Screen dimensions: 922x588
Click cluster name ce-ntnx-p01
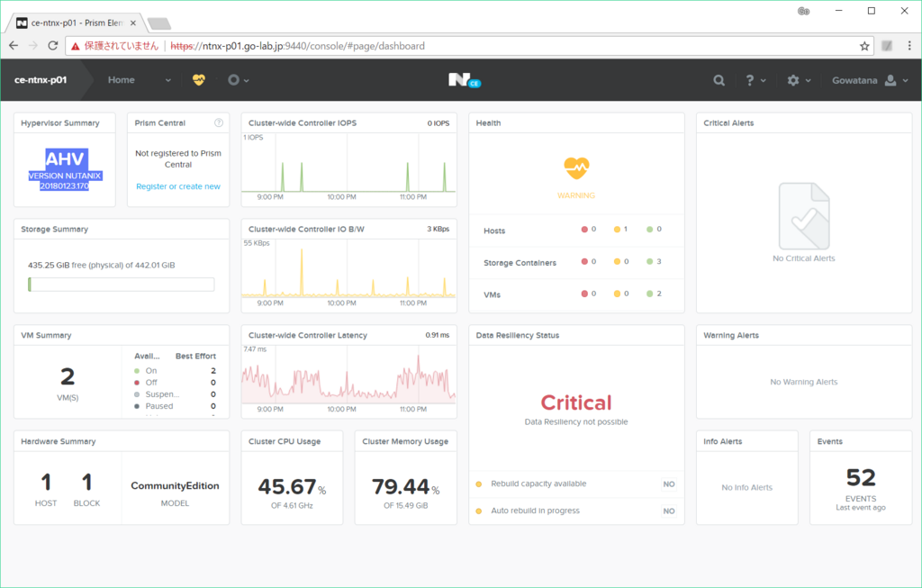(41, 80)
